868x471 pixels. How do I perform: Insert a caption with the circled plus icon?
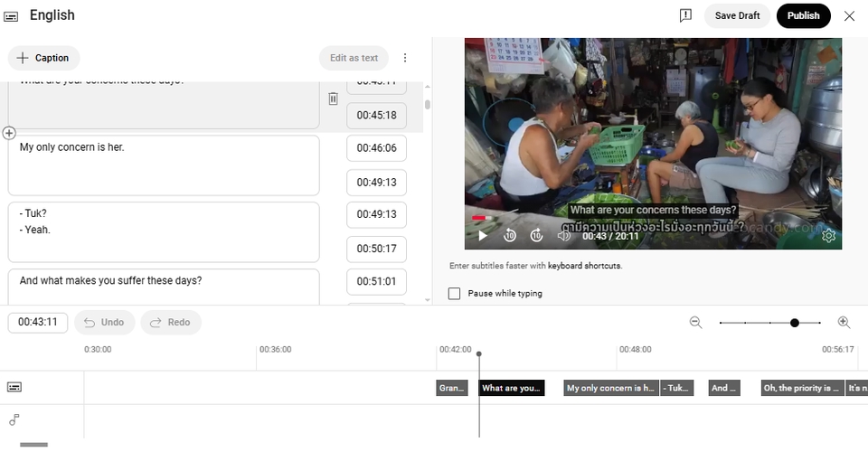[9, 134]
